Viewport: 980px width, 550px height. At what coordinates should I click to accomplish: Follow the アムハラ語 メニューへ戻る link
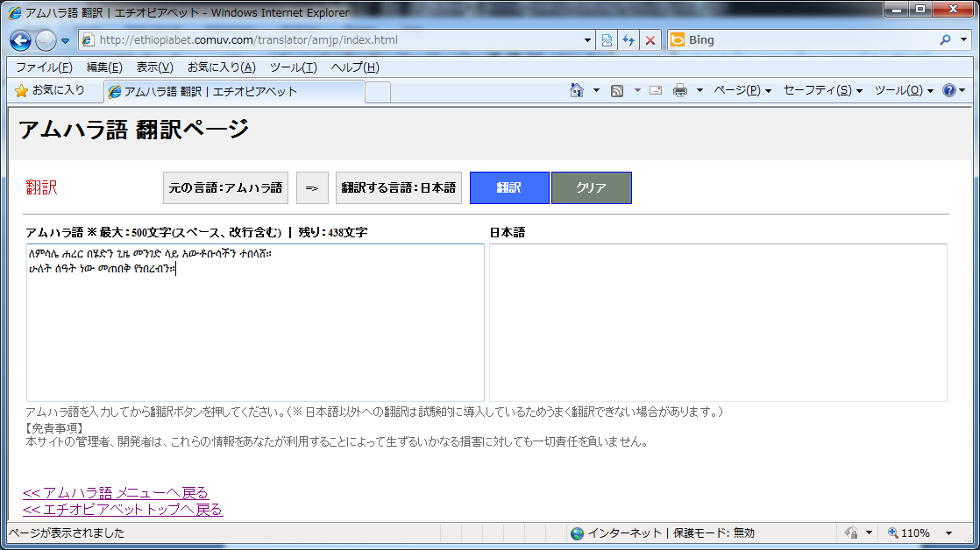click(x=116, y=493)
